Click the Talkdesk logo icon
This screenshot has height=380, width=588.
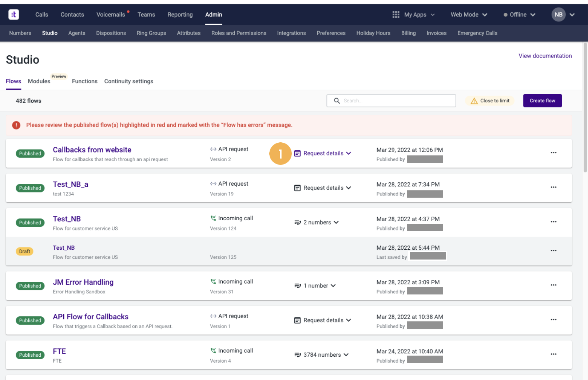click(x=14, y=15)
